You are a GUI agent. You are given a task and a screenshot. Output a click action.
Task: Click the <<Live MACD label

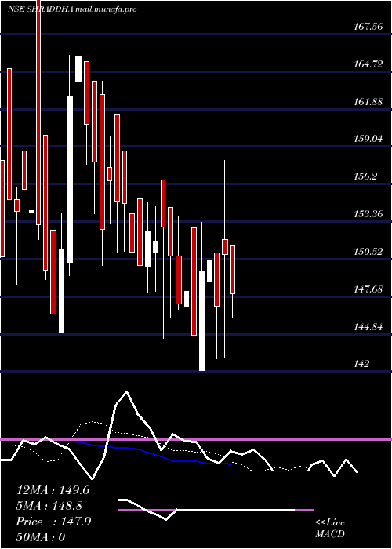tap(330, 529)
